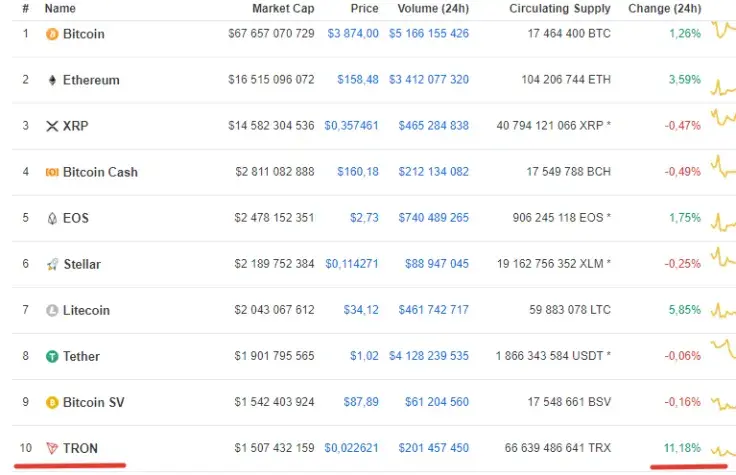
Task: Sort by Market Cap column header
Action: click(x=283, y=8)
